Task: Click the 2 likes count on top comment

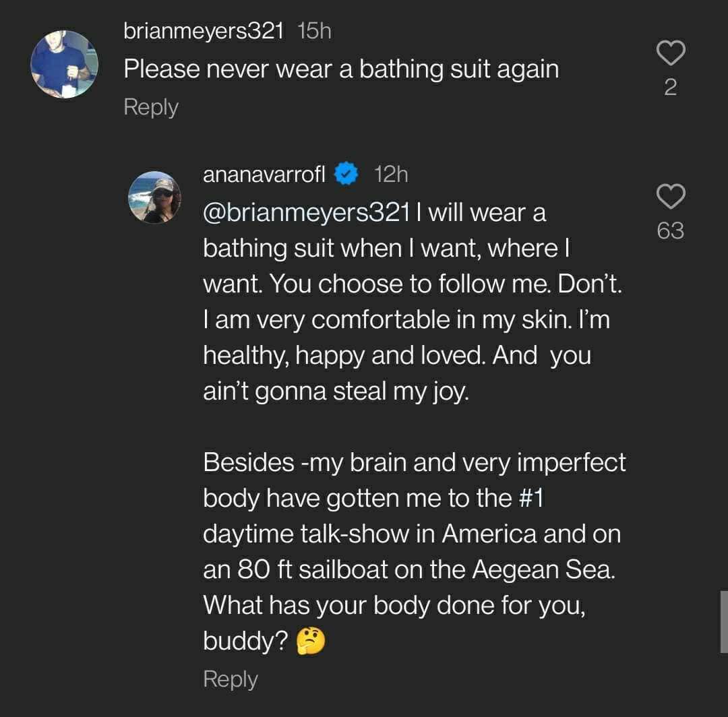Action: click(670, 88)
